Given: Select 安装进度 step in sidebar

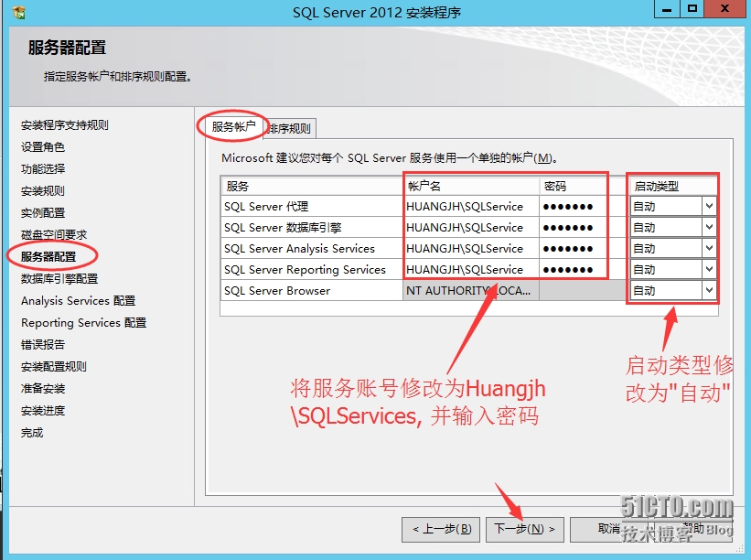Looking at the screenshot, I should (43, 411).
